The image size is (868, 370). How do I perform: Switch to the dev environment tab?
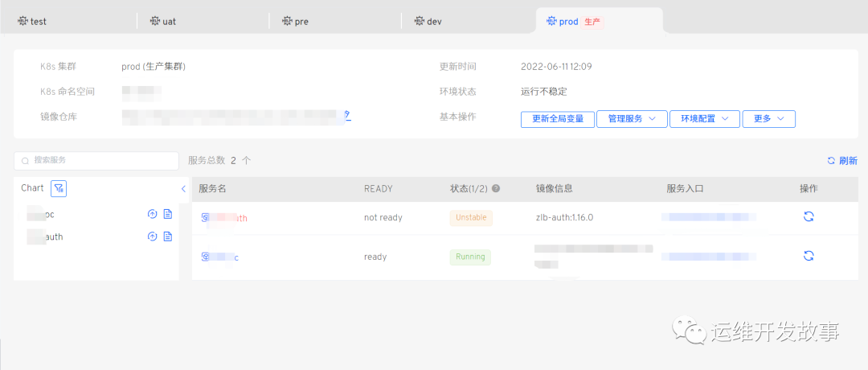pyautogui.click(x=428, y=22)
